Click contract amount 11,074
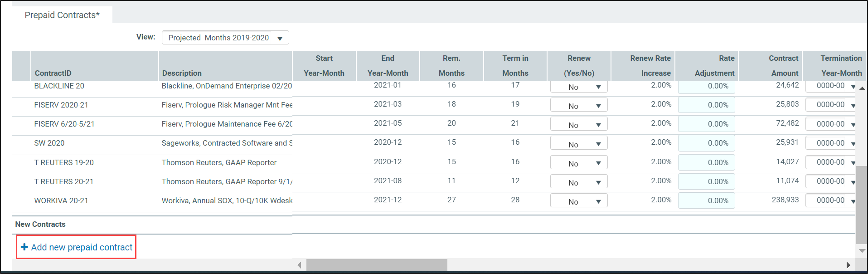This screenshot has height=274, width=868. (787, 181)
